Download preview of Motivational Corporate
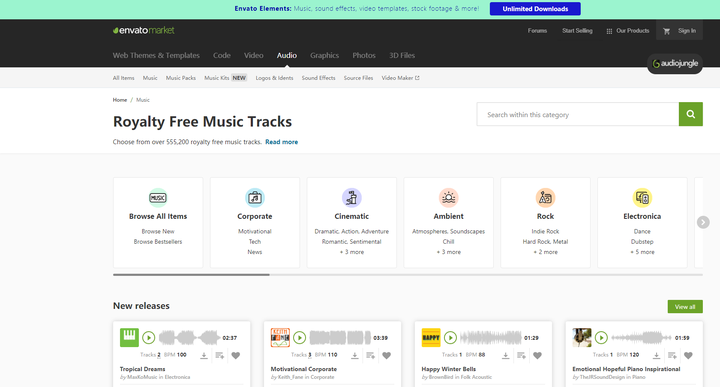 [354, 355]
